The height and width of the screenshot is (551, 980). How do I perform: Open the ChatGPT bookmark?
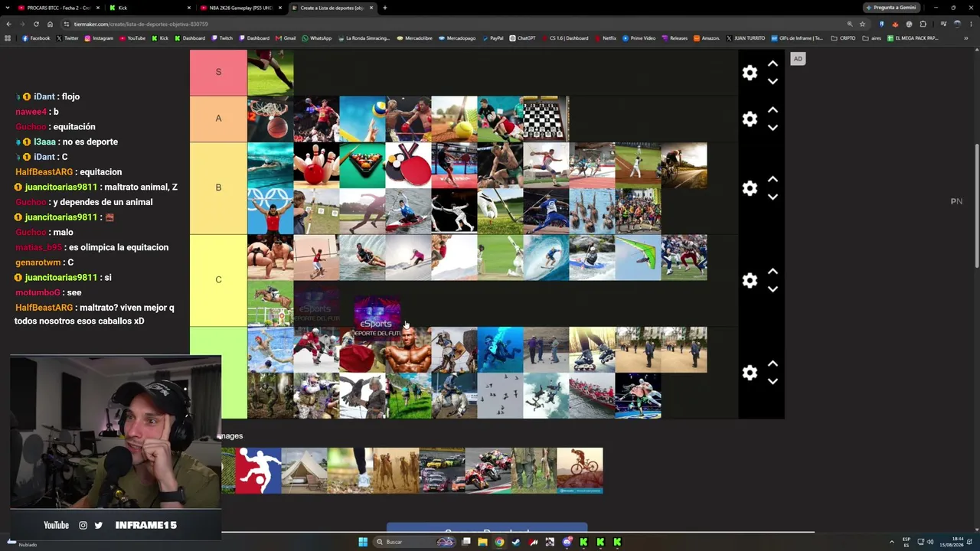pos(522,38)
